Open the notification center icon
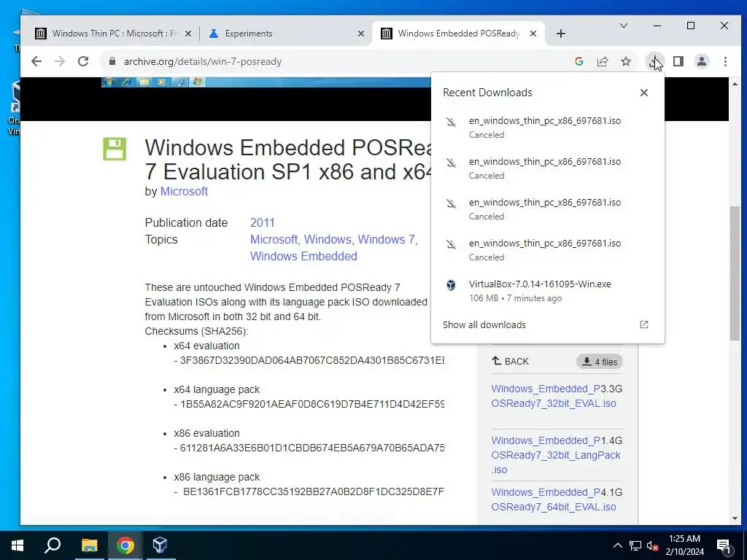747x560 pixels. tap(723, 546)
